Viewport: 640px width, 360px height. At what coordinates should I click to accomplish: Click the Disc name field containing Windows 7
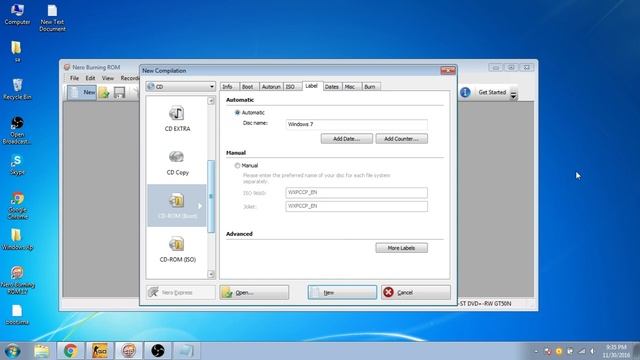[356, 124]
